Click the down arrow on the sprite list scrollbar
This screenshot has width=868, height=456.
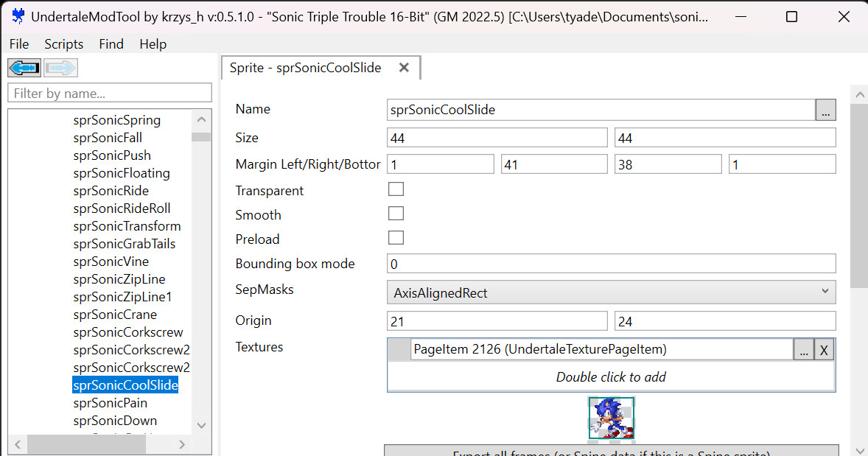point(201,424)
